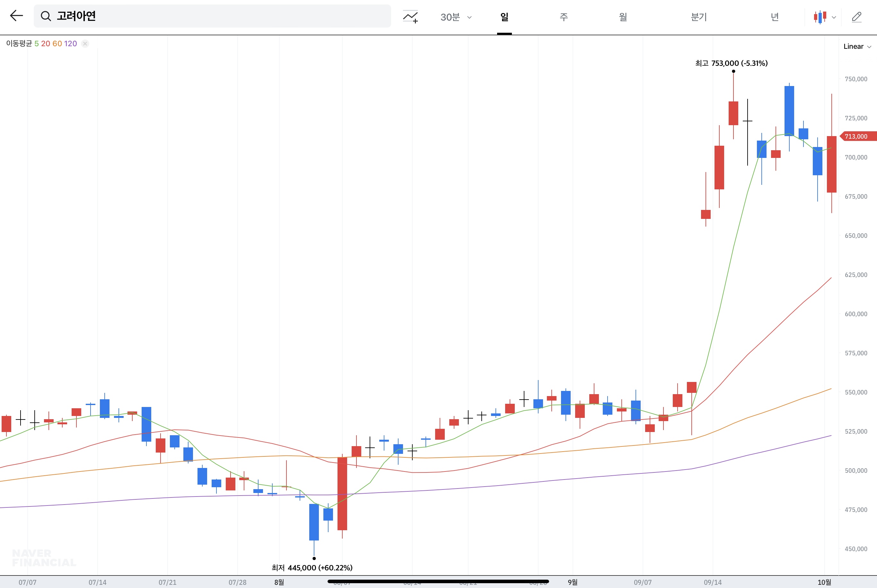Click the 600,000 price axis label
The height and width of the screenshot is (588, 877).
pyautogui.click(x=856, y=314)
